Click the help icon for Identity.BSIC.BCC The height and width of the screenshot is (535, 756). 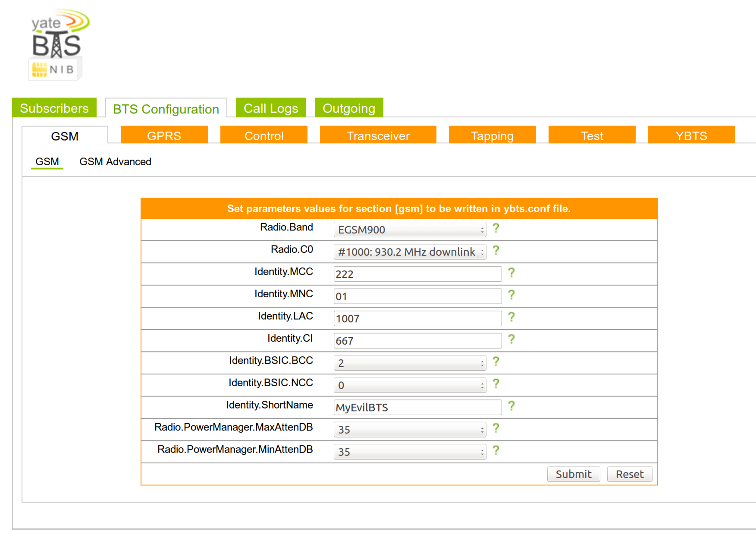[x=496, y=362]
